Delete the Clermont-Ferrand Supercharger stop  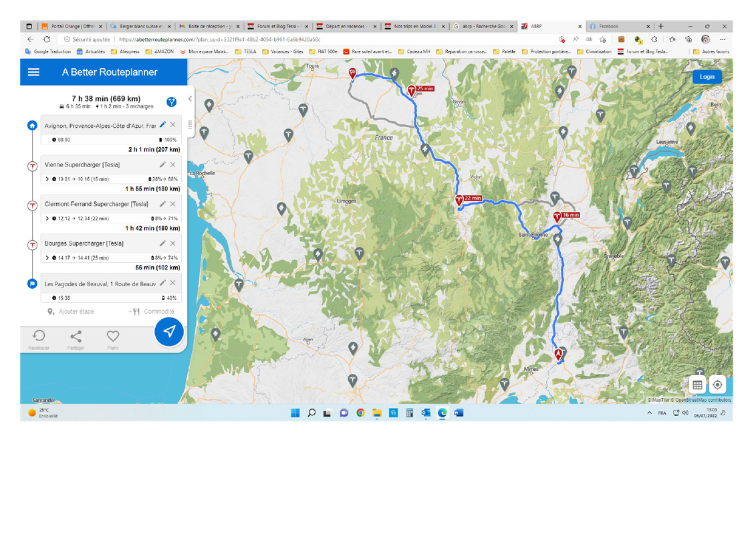click(x=172, y=204)
